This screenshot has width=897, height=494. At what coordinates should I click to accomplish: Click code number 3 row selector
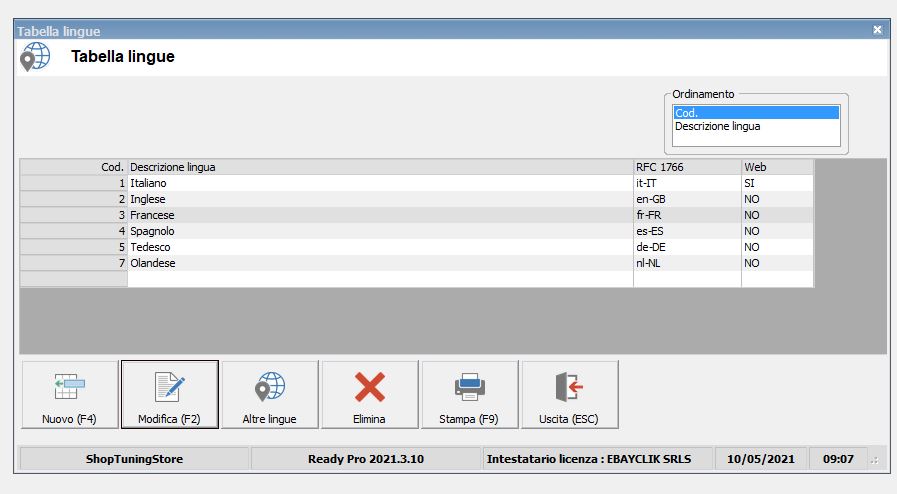point(74,215)
